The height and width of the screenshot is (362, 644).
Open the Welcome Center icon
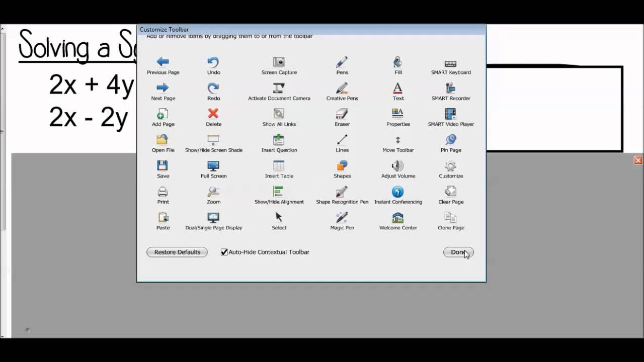(x=398, y=217)
